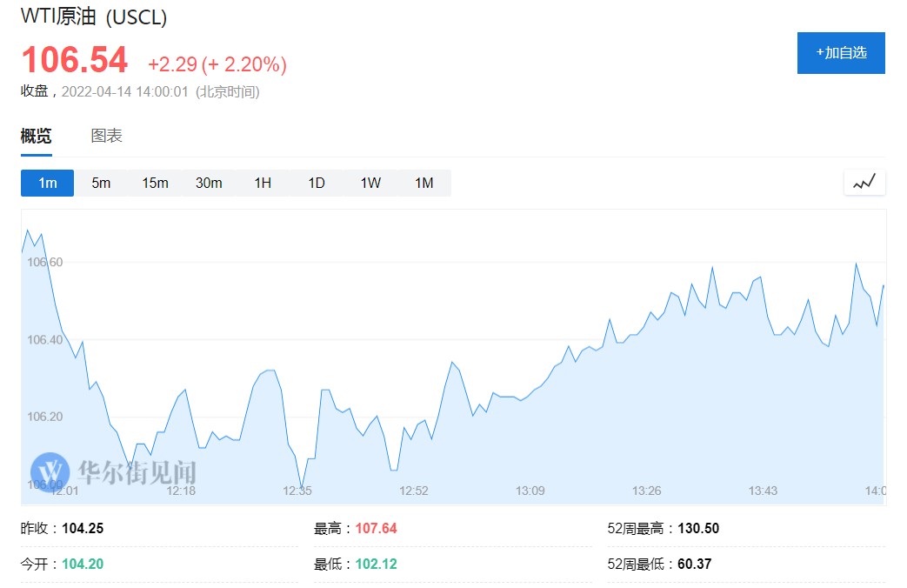Image resolution: width=907 pixels, height=588 pixels.
Task: Click the chart type line icon
Action: pyautogui.click(x=864, y=183)
